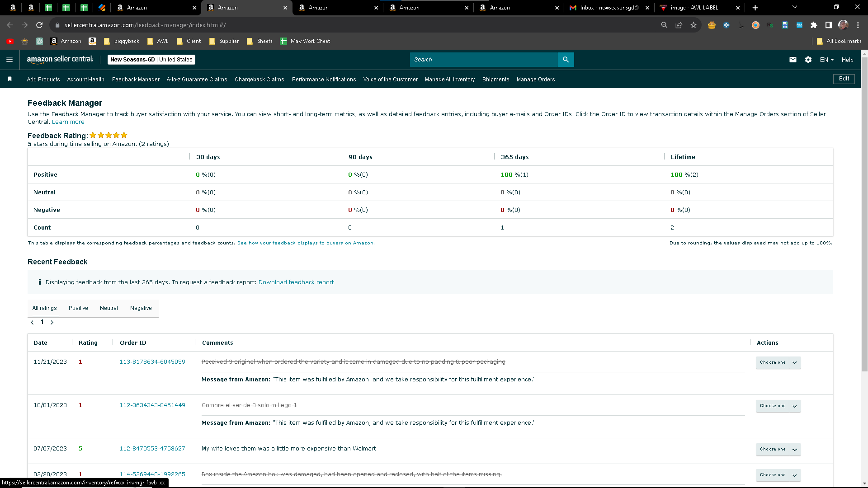Switch to the Gmail Inbox browser tab
This screenshot has width=868, height=488.
point(609,8)
